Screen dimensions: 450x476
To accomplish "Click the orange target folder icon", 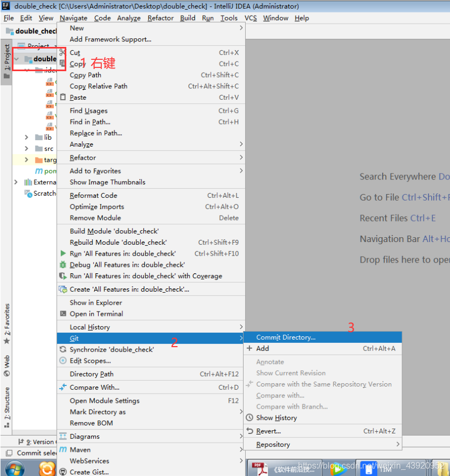I will (x=39, y=160).
